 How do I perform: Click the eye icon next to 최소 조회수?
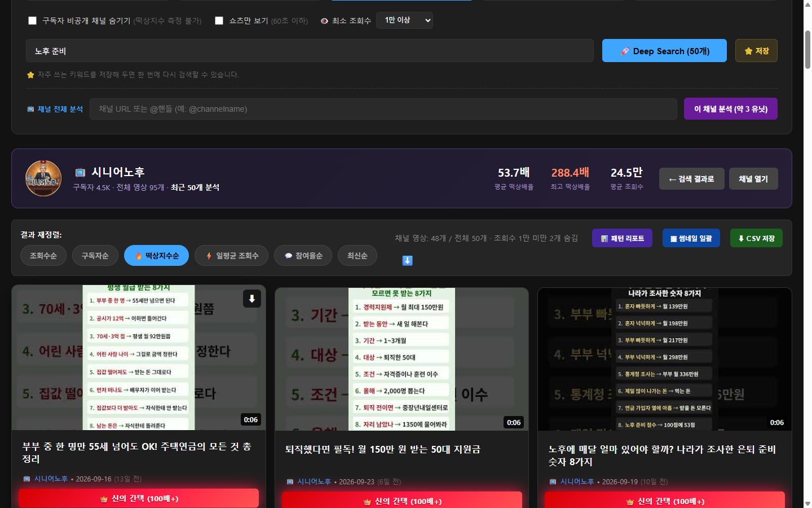(324, 21)
